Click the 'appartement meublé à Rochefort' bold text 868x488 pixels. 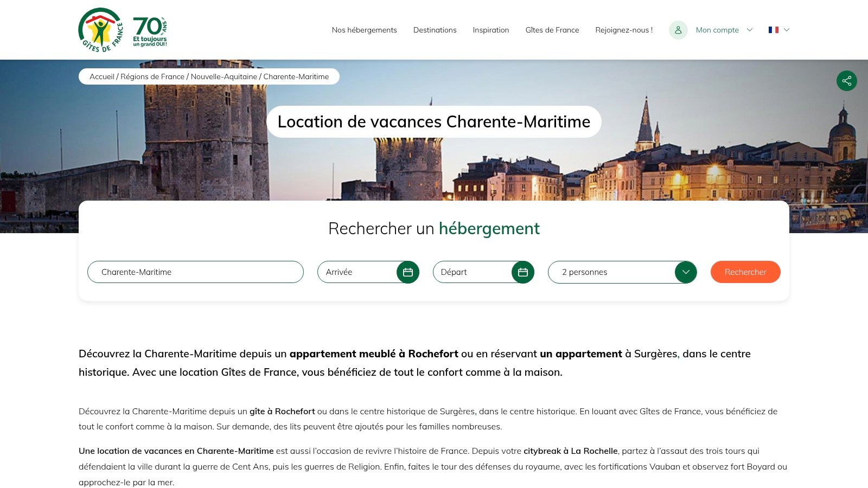[374, 354]
